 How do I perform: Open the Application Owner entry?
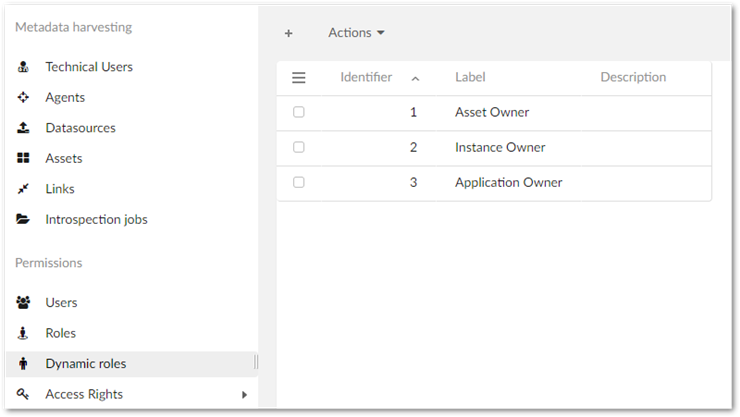pyautogui.click(x=508, y=183)
